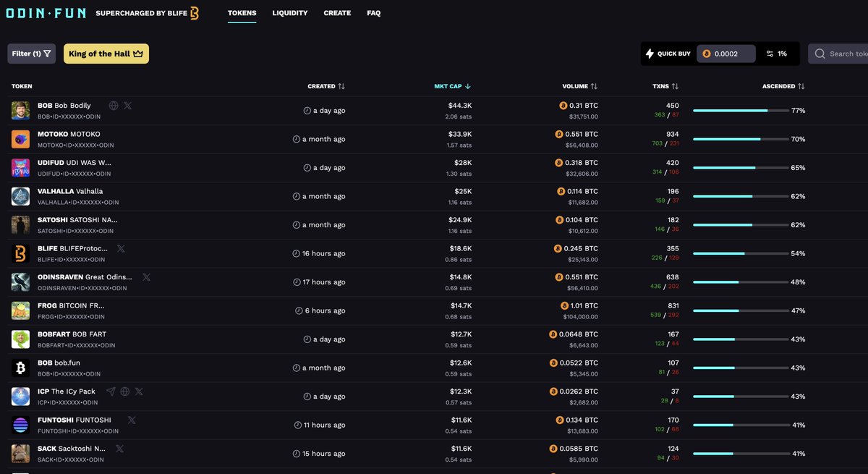Image resolution: width=868 pixels, height=474 pixels.
Task: Open the VALHALLA Valhalla token link
Action: coord(70,191)
